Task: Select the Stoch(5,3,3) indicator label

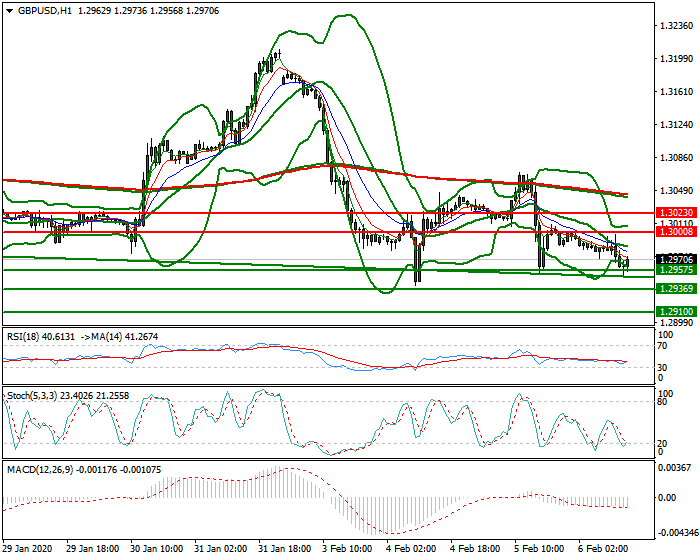Action: click(32, 396)
